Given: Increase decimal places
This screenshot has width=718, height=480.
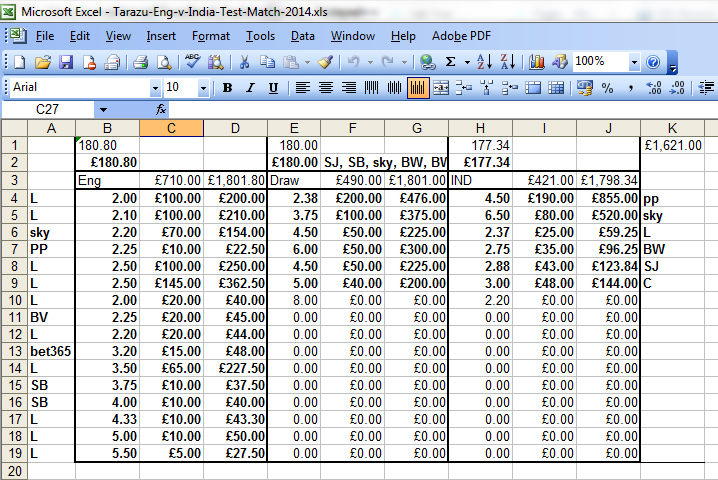Looking at the screenshot, I should [654, 88].
